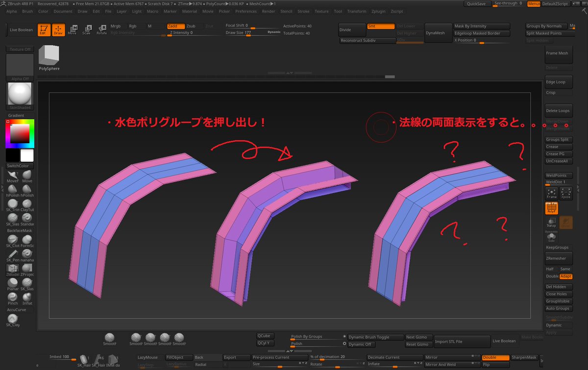Viewport: 588px width, 370px height.
Task: Click the Mirror And Weld button
Action: [452, 365]
